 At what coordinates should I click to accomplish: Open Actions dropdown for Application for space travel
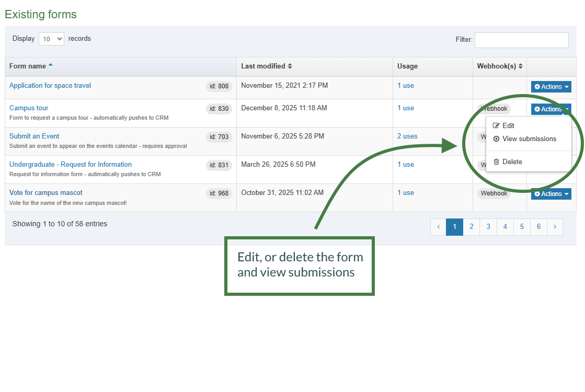pyautogui.click(x=551, y=87)
